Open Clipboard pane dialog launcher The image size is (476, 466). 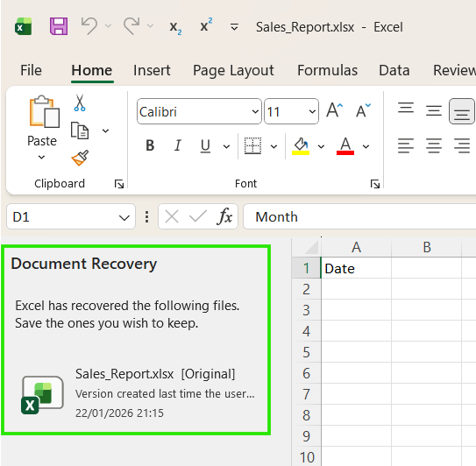(119, 184)
